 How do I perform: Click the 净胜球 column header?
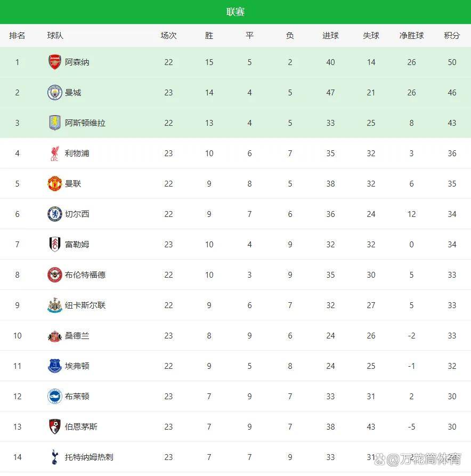411,36
